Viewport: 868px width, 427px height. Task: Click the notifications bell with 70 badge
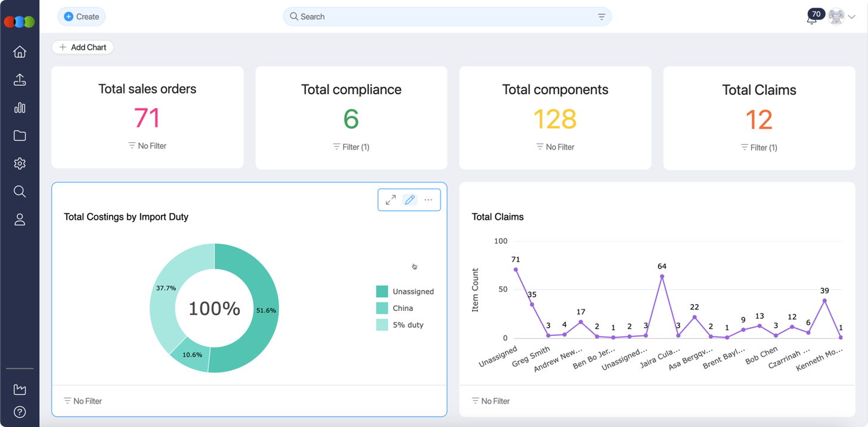812,18
